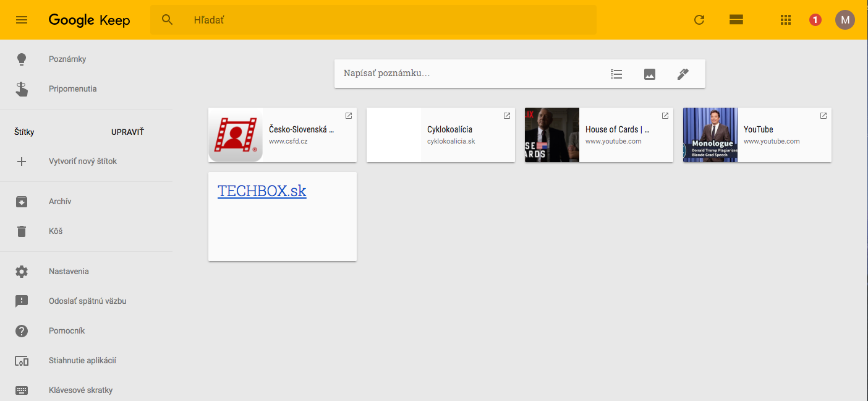The width and height of the screenshot is (868, 401).
Task: Click the Google Keep logo
Action: (x=90, y=20)
